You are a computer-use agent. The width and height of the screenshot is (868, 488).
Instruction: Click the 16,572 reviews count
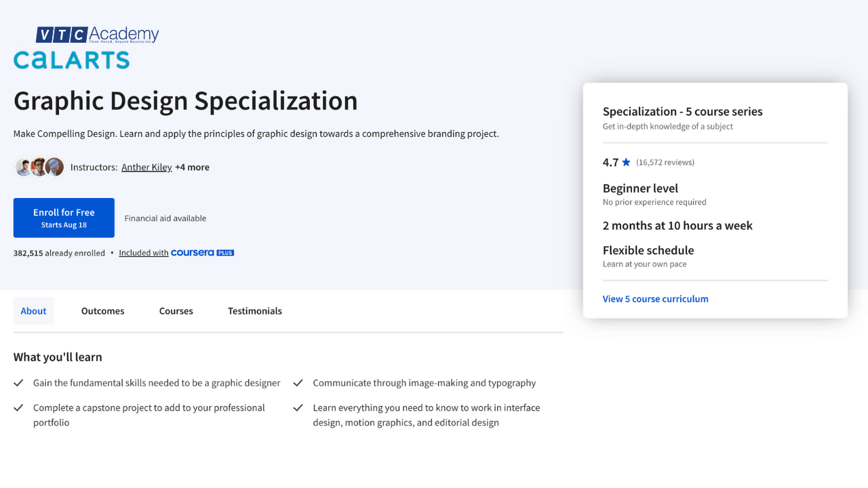(665, 162)
